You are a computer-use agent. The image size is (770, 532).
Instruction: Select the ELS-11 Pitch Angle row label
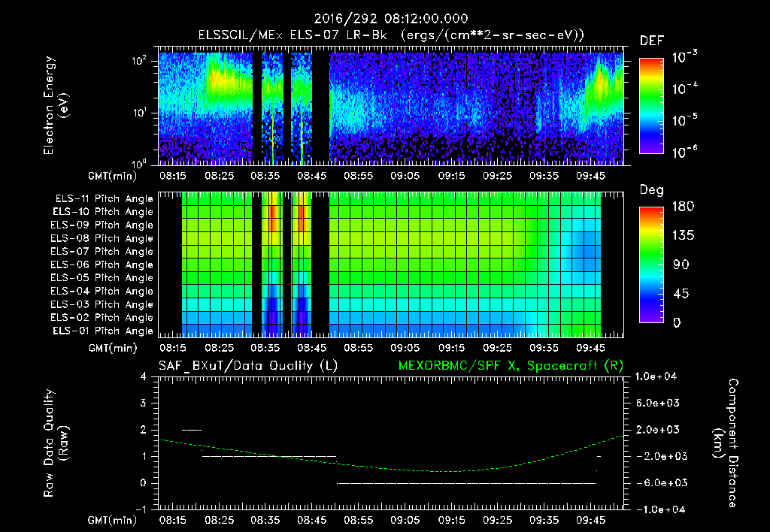coord(104,199)
